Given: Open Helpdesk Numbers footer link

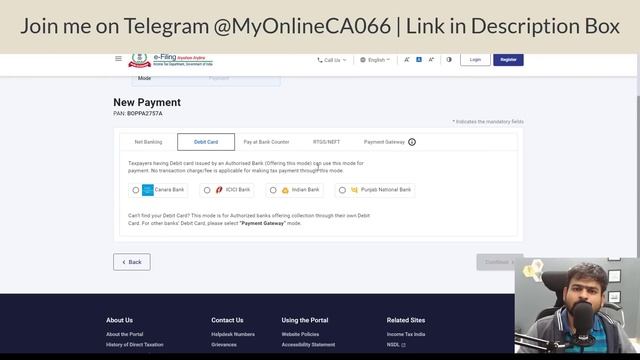Looking at the screenshot, I should click(x=233, y=334).
